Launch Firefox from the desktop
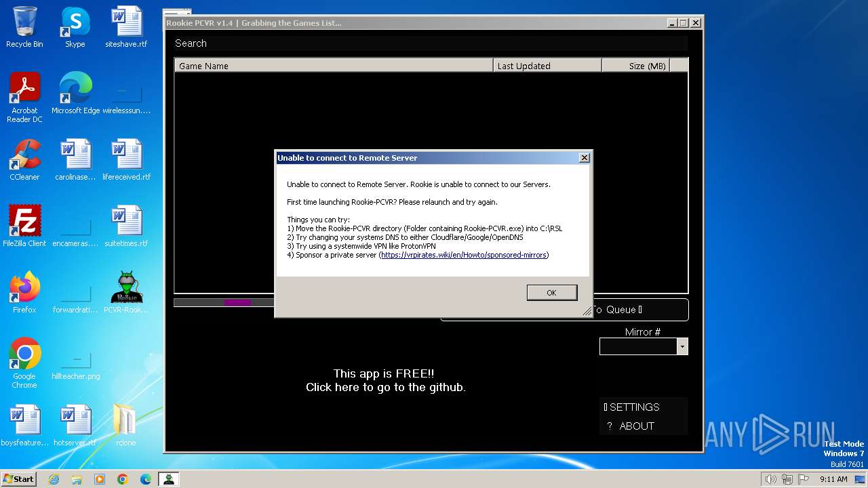Viewport: 868px width, 488px height. 24,293
